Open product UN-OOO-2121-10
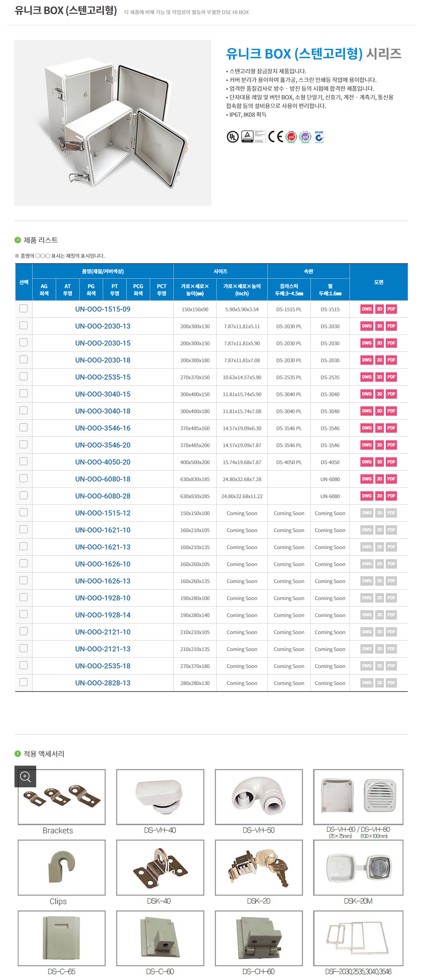 pyautogui.click(x=103, y=632)
